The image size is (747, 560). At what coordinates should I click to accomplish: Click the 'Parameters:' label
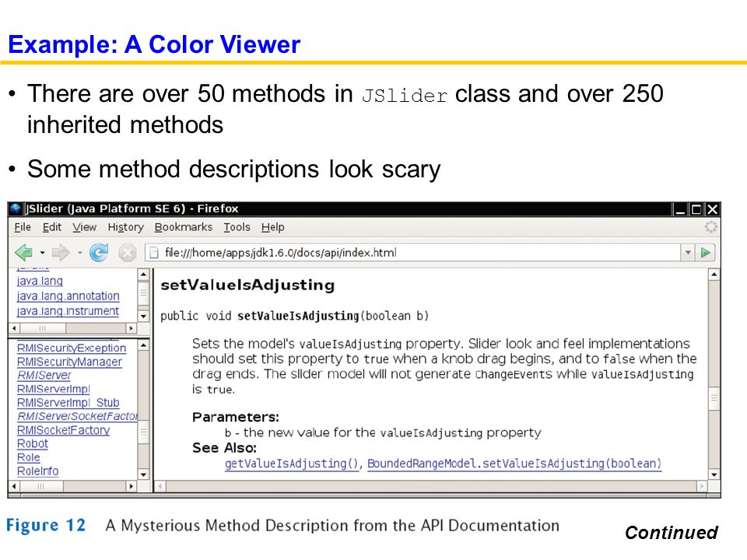click(236, 417)
